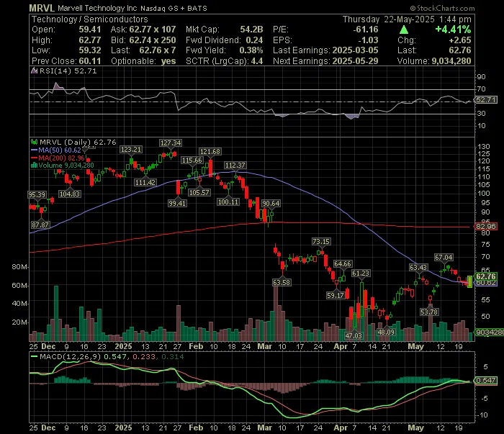Click the price label 112.37
The height and width of the screenshot is (434, 504).
235,166
